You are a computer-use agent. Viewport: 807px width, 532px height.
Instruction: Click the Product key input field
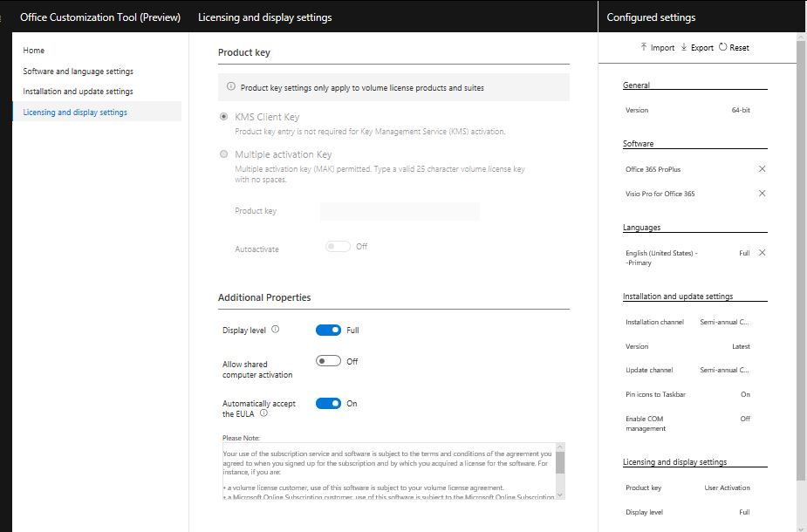pos(400,211)
